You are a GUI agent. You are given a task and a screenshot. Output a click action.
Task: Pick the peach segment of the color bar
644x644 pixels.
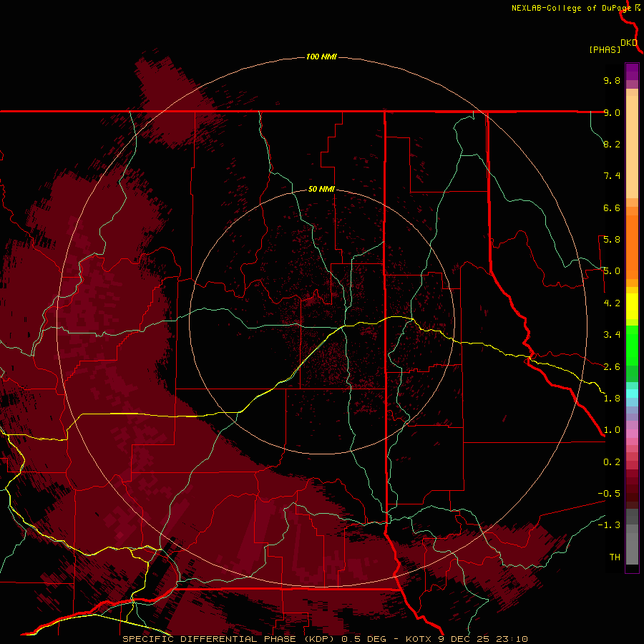(x=632, y=147)
